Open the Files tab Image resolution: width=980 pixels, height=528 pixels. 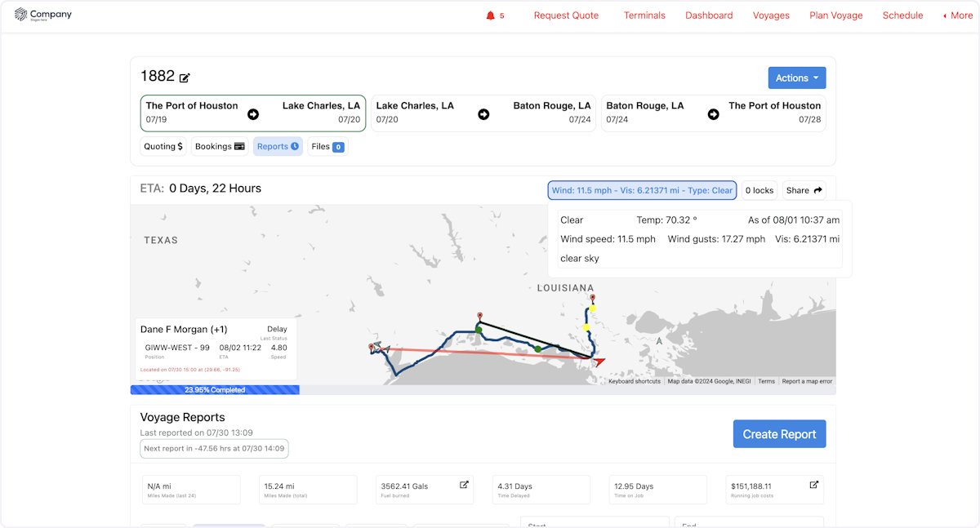pos(327,147)
